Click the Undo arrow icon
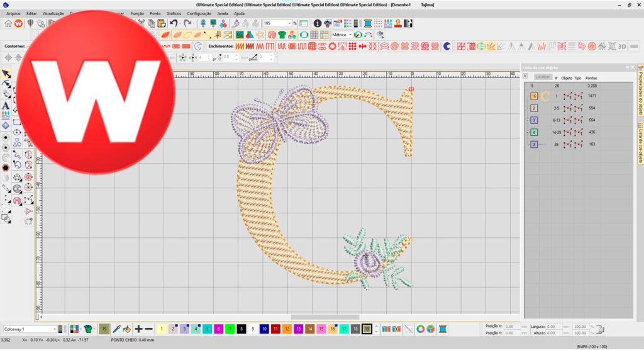The image size is (644, 350). tap(174, 23)
